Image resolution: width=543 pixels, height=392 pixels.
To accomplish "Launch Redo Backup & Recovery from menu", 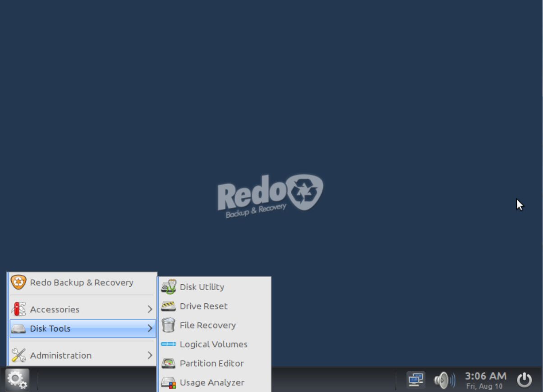I will pyautogui.click(x=83, y=283).
